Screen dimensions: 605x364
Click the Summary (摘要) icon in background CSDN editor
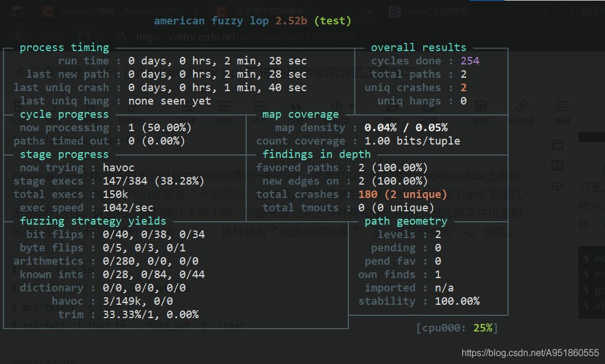click(562, 106)
